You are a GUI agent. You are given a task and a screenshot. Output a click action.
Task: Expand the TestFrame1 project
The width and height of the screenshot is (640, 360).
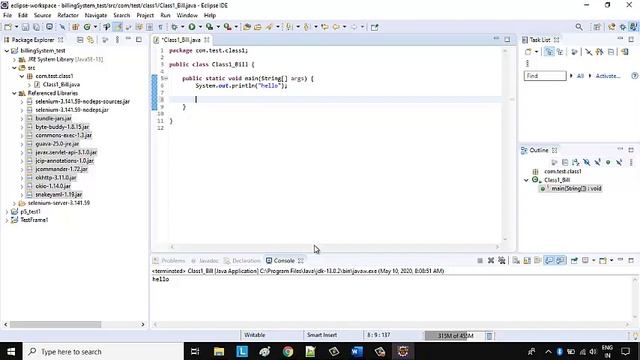tap(7, 220)
